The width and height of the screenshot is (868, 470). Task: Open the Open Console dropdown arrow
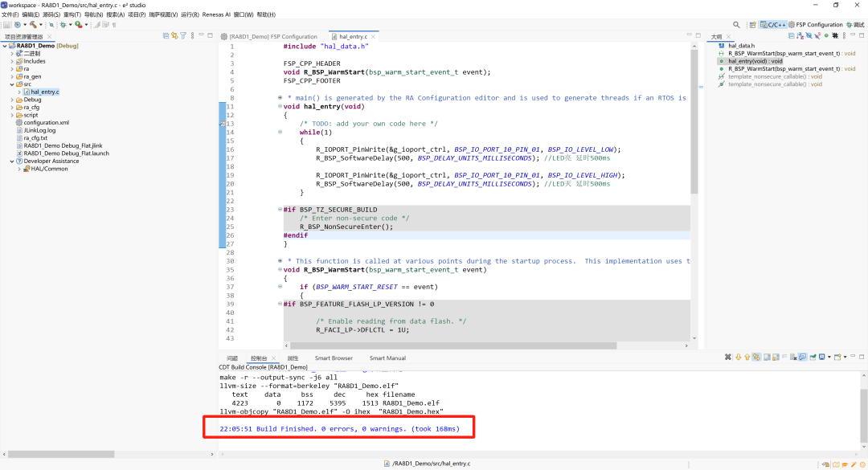tap(845, 357)
